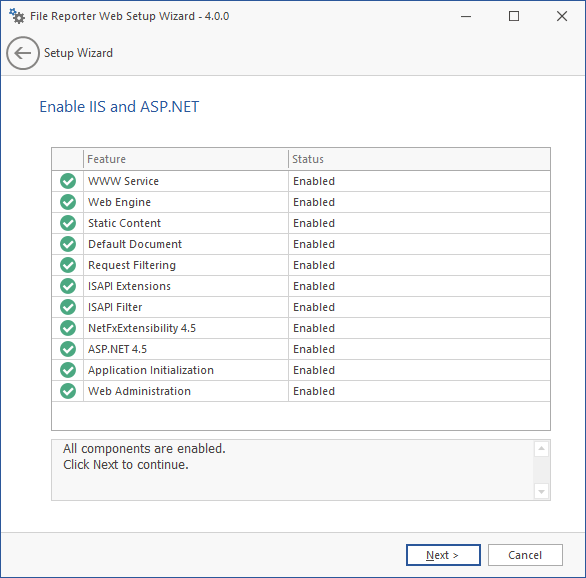Image resolution: width=586 pixels, height=578 pixels.
Task: Click green check icon beside Web Engine
Action: [x=68, y=202]
